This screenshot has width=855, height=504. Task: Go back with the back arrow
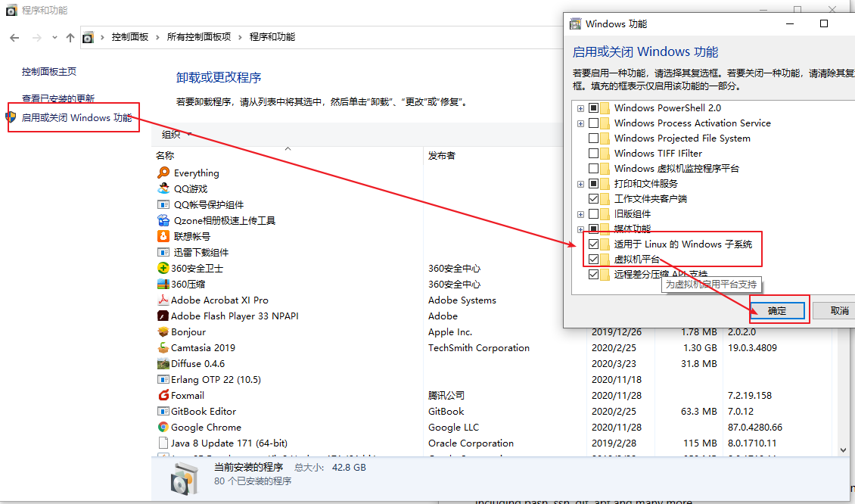coord(14,38)
